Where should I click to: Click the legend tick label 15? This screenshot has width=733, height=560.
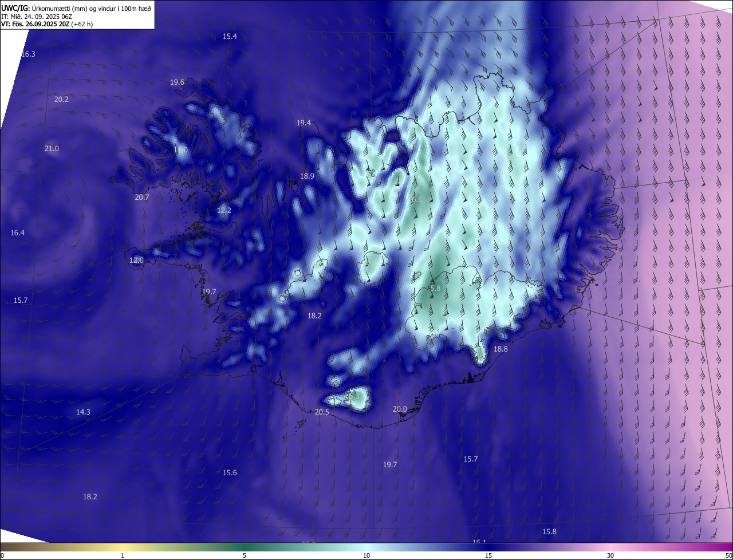(x=488, y=556)
